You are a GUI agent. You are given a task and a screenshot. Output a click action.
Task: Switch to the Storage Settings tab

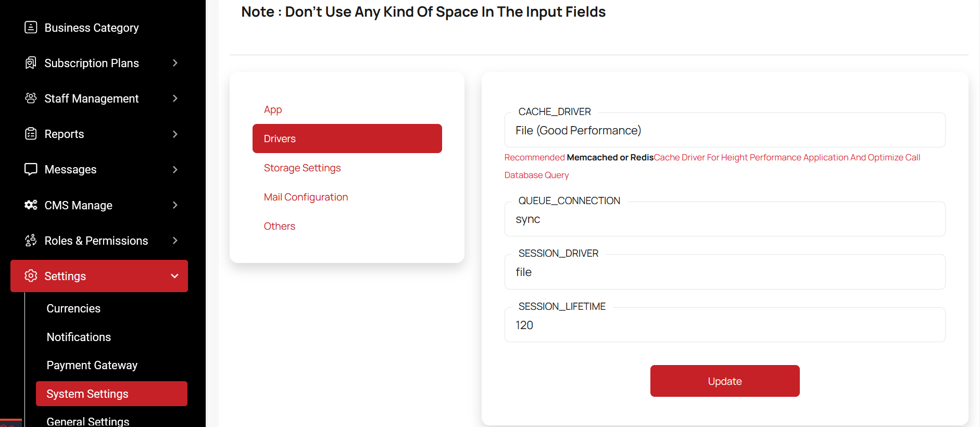[302, 168]
